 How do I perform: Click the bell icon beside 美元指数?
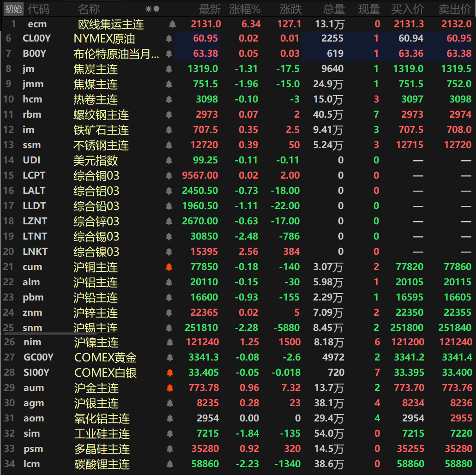tap(169, 161)
